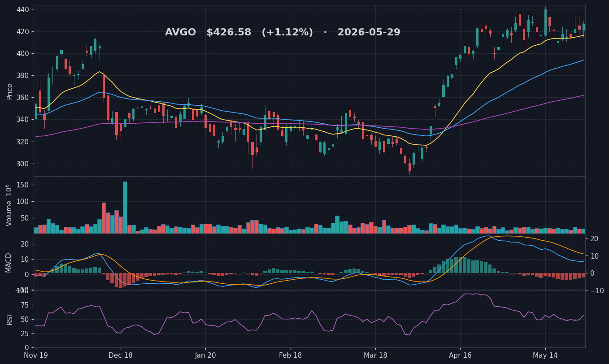The image size is (609, 364).
Task: Click the 320 tick on the price axis
Action: pos(22,142)
